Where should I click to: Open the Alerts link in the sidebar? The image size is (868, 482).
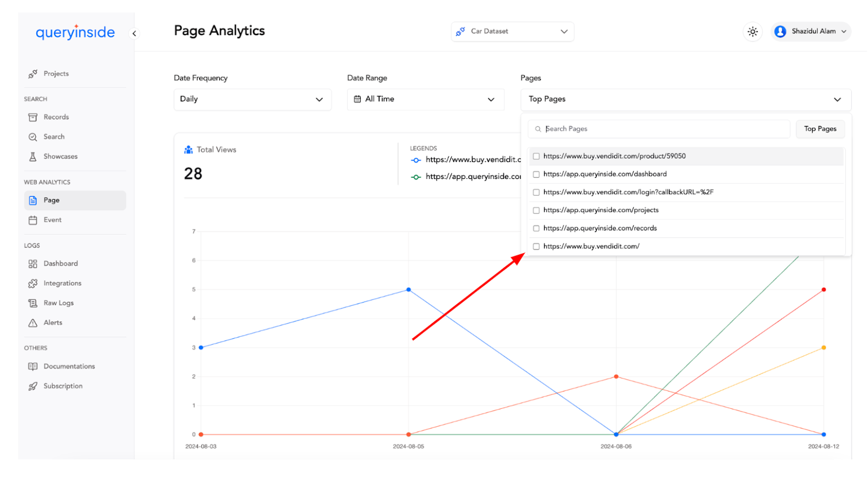75,323
